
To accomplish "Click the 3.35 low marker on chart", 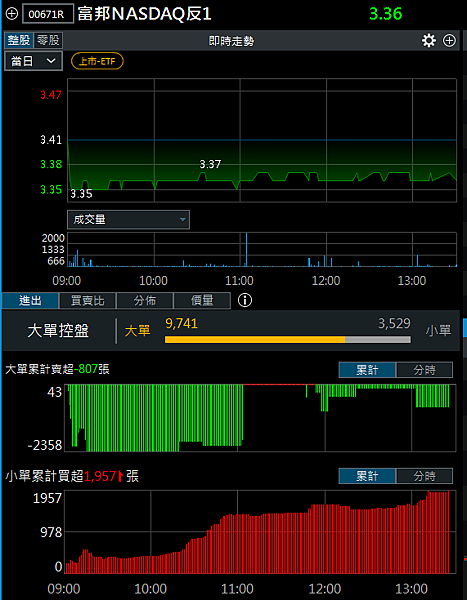I will [81, 194].
